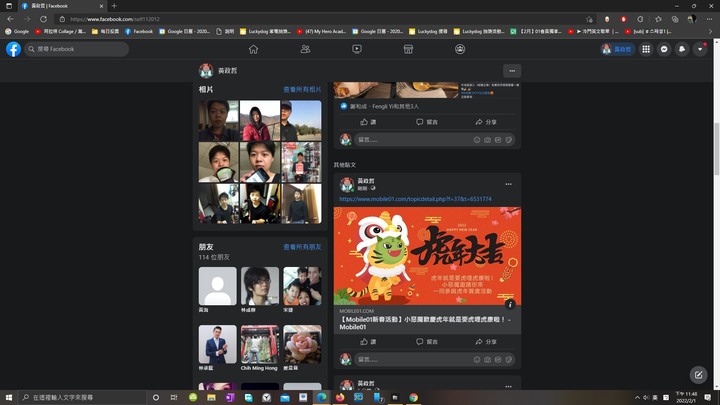Image resolution: width=720 pixels, height=405 pixels.
Task: Close the Facebook browser tab
Action: pos(101,6)
